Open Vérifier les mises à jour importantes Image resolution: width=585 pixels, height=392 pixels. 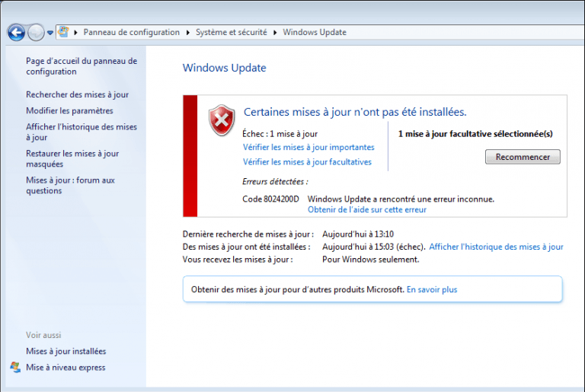(x=308, y=147)
